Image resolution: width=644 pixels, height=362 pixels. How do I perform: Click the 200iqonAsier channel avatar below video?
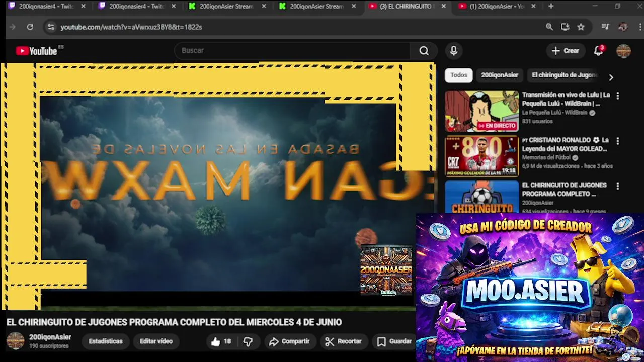point(15,341)
